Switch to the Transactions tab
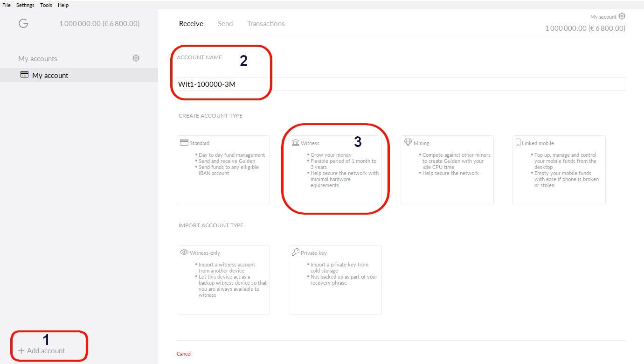644x364 pixels. pos(266,24)
